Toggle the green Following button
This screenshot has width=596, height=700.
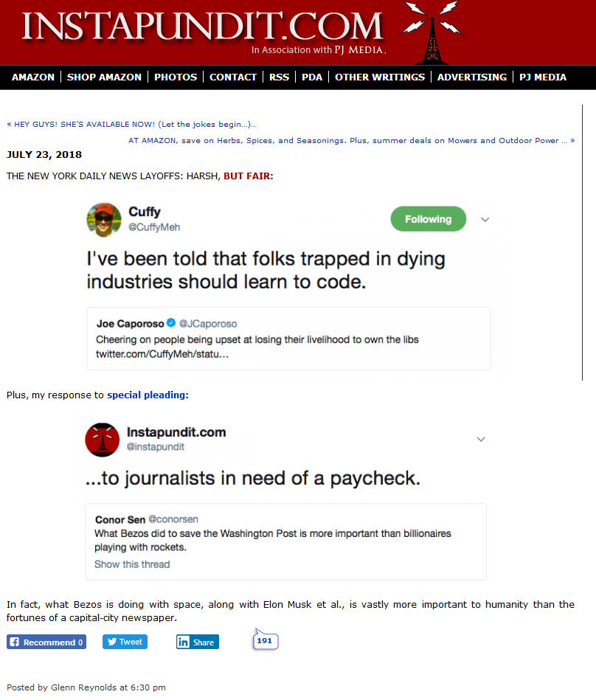(428, 219)
